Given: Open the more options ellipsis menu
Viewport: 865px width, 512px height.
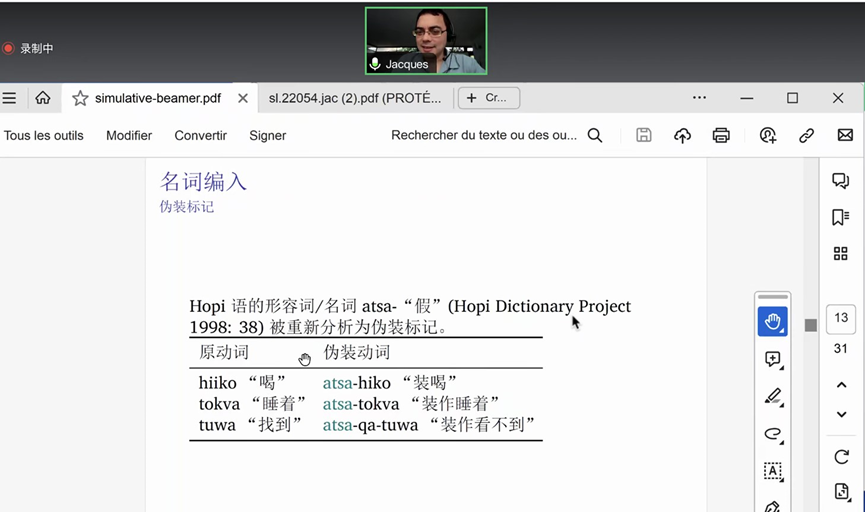Looking at the screenshot, I should pyautogui.click(x=699, y=98).
